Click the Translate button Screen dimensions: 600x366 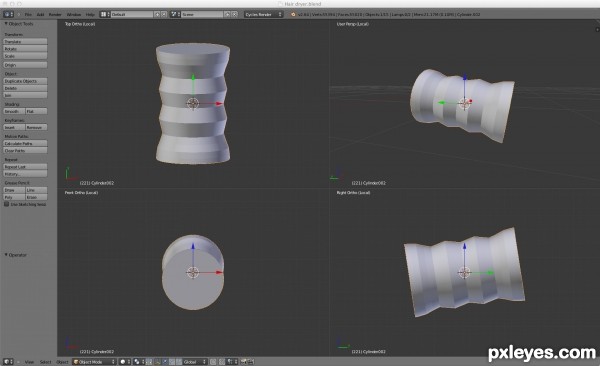[25, 41]
